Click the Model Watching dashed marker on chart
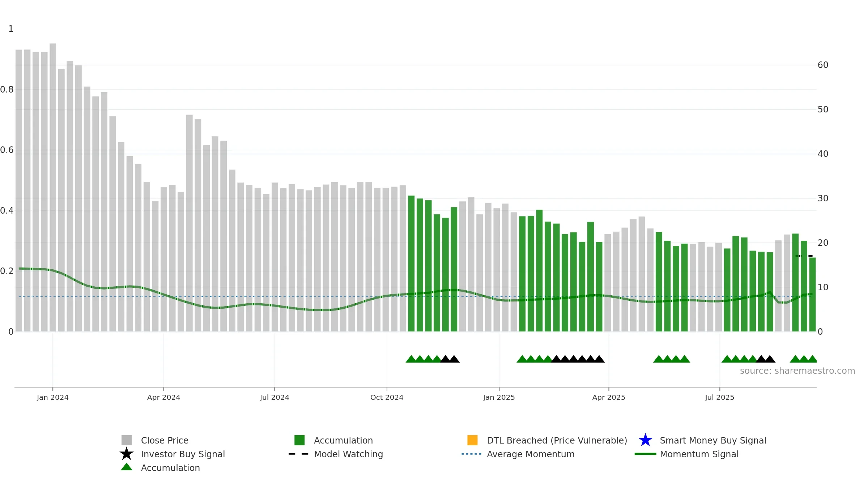This screenshot has width=868, height=488. tap(804, 256)
